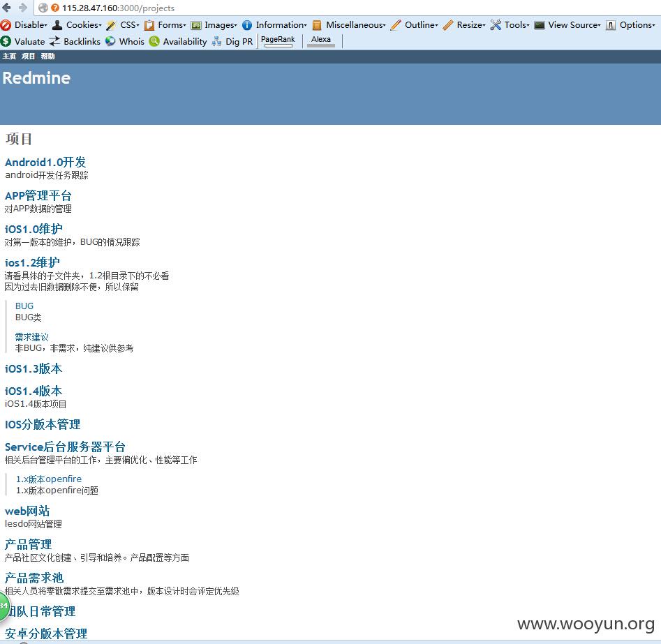661x644 pixels.
Task: Click the View Source monitor icon
Action: pyautogui.click(x=540, y=25)
